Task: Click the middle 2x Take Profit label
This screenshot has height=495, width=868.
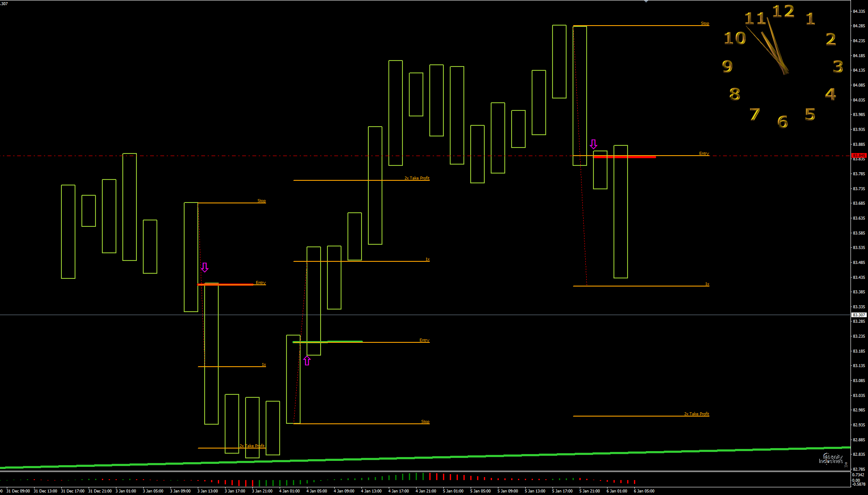Action: click(x=417, y=178)
